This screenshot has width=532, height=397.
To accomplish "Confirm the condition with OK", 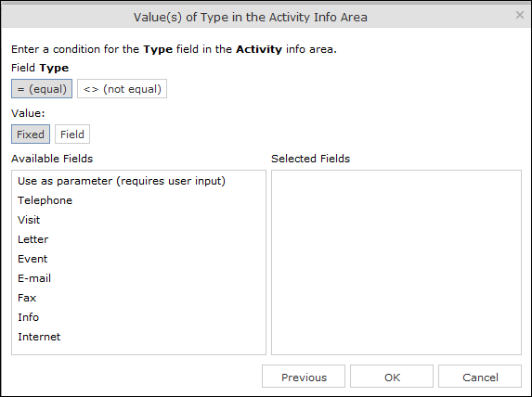I will click(x=392, y=377).
